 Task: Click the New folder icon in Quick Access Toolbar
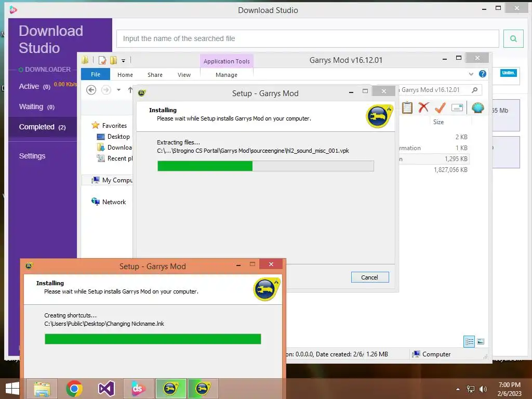(x=113, y=60)
